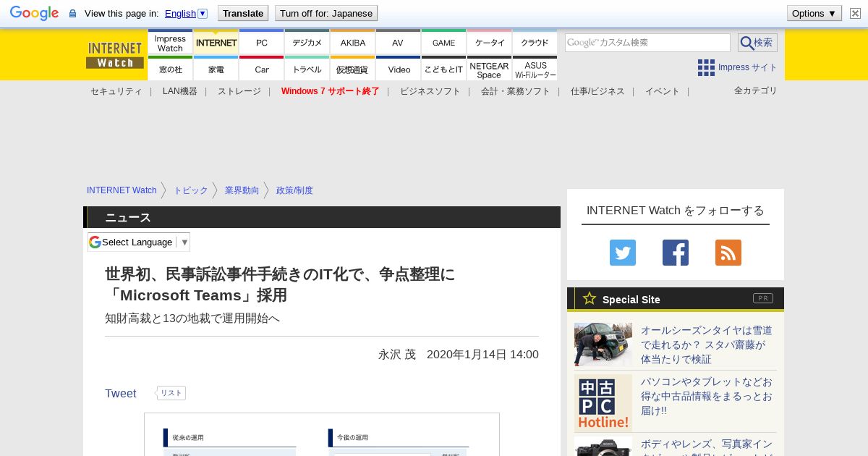The width and height of the screenshot is (868, 456).
Task: Click 業界動向 breadcrumb link
Action: (242, 190)
